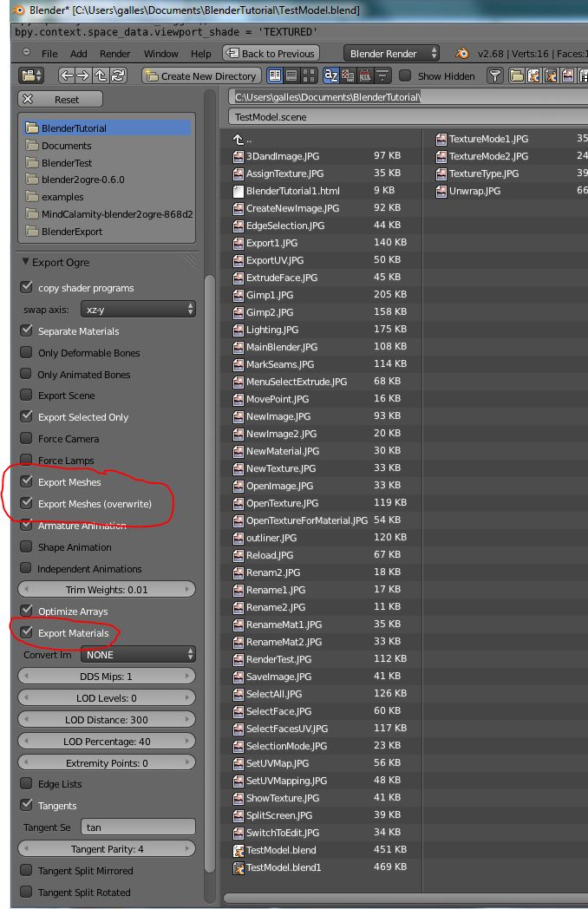
Task: Open blender2ogre-0.6.0 recent folder
Action: click(x=108, y=180)
